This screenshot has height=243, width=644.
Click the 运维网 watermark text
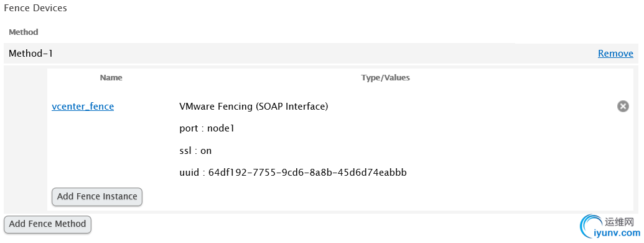coord(620,222)
